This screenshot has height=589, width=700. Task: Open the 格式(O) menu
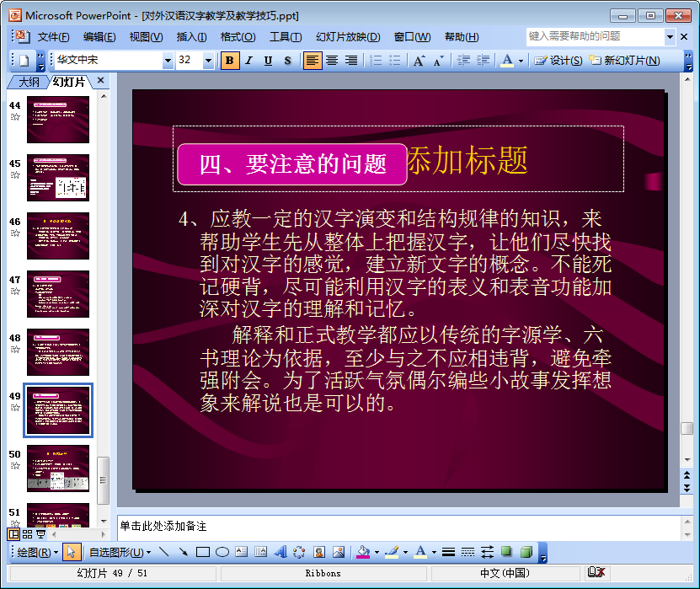pyautogui.click(x=238, y=37)
